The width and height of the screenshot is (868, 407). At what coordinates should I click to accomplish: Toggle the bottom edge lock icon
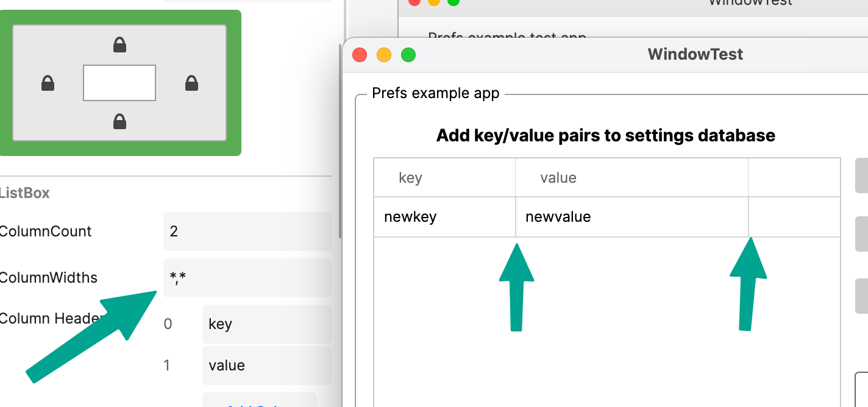coord(119,121)
